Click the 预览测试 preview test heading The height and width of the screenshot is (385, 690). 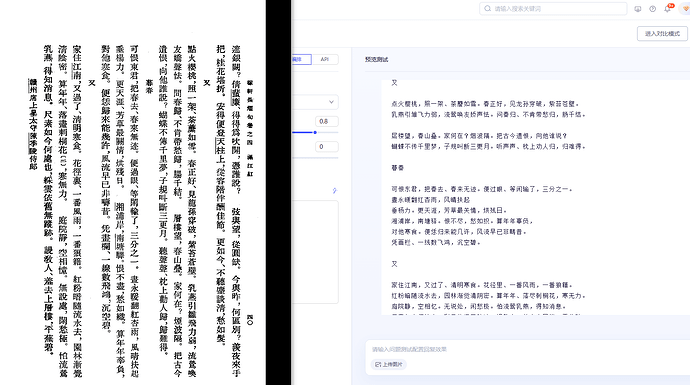(377, 59)
